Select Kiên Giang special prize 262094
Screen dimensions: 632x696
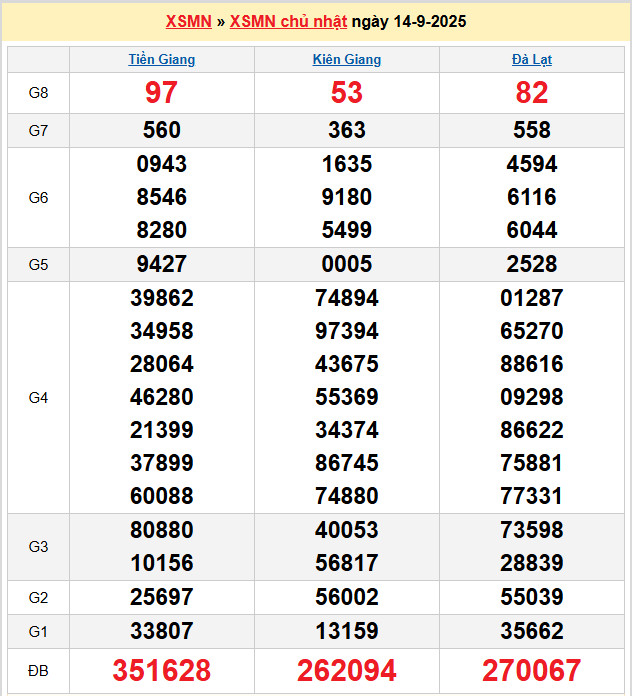click(347, 670)
